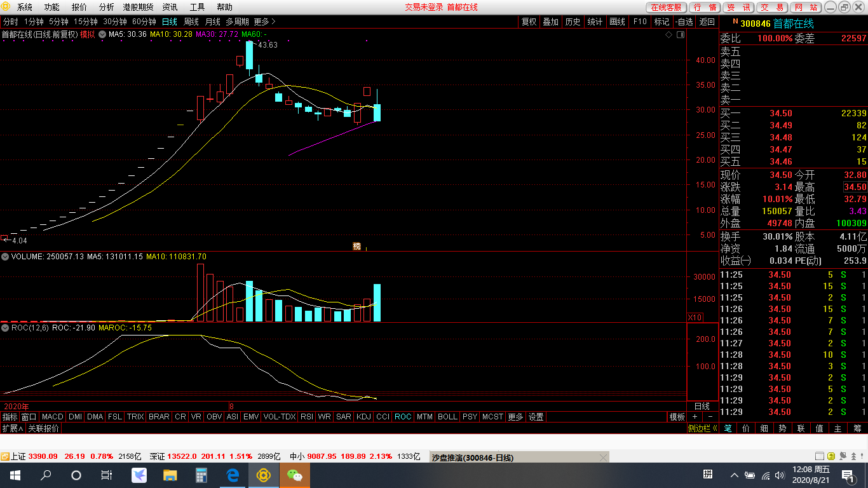868x488 pixels.
Task: Open the Calculator from the taskbar
Action: [201, 475]
